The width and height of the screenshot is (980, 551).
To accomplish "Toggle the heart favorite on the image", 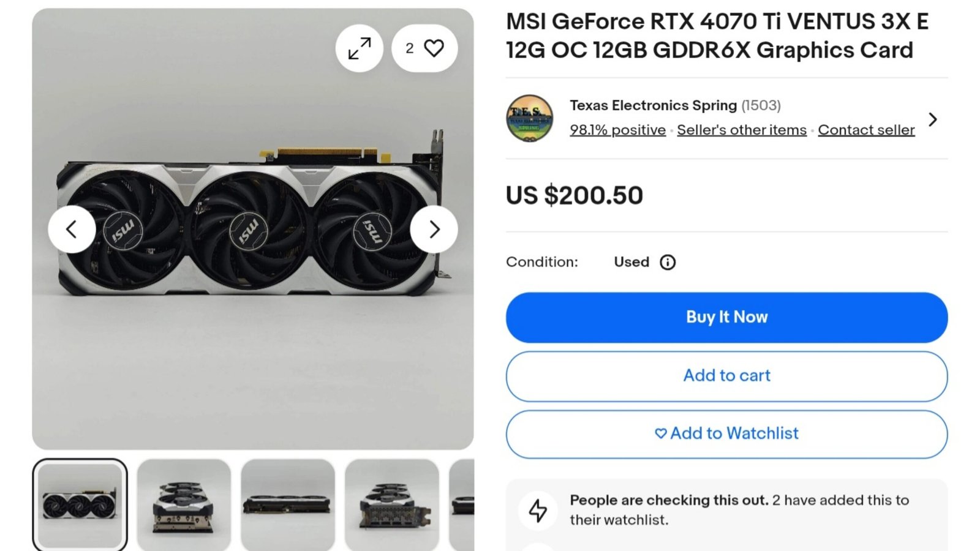I will pos(424,48).
